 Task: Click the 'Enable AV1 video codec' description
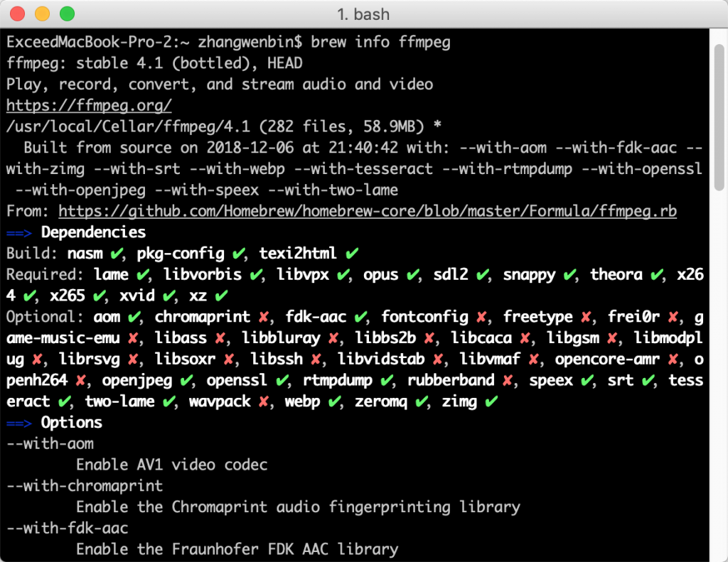click(x=172, y=465)
